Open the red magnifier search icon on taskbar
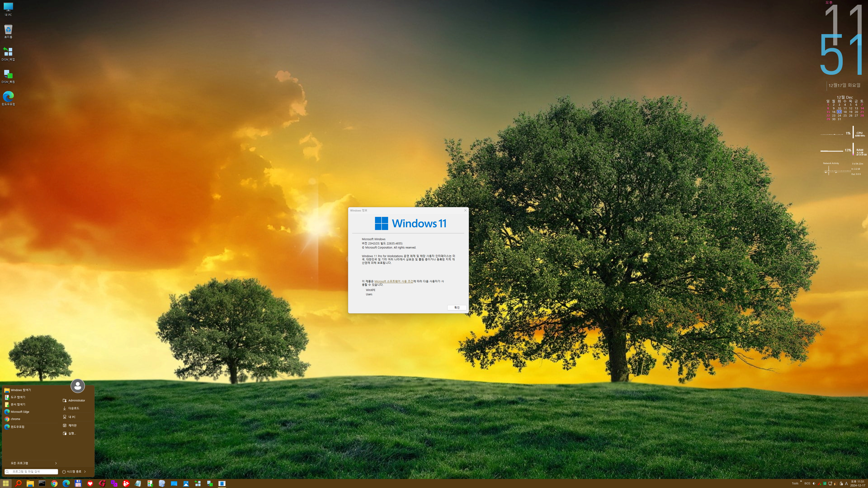 click(18, 483)
